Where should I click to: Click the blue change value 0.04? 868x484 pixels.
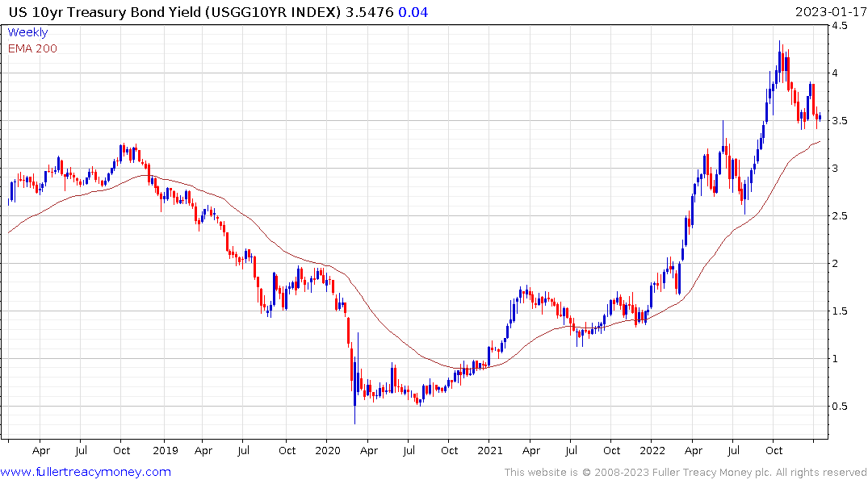coord(413,12)
